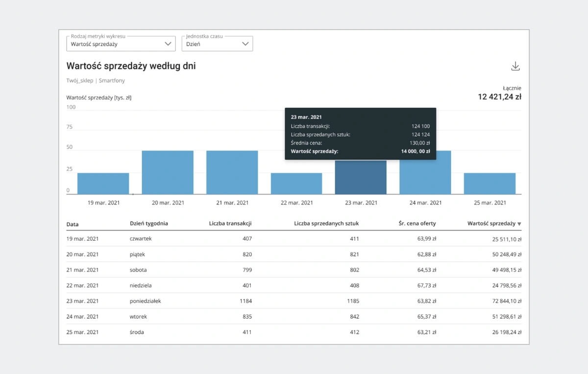Select the poniedziałek row in table
The image size is (588, 374).
[x=294, y=301]
